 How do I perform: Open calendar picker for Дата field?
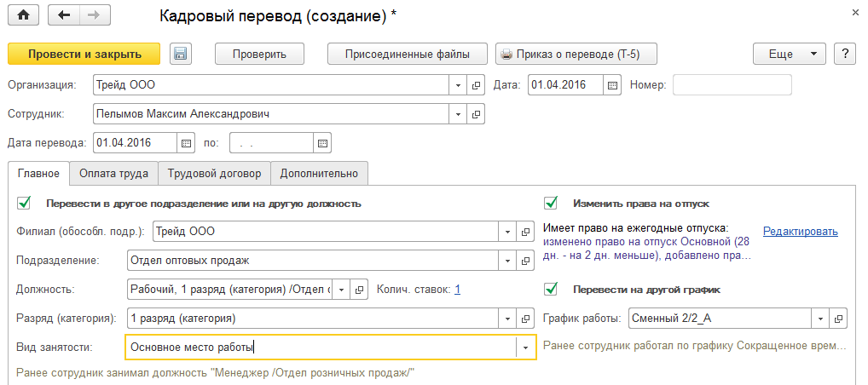click(x=612, y=85)
